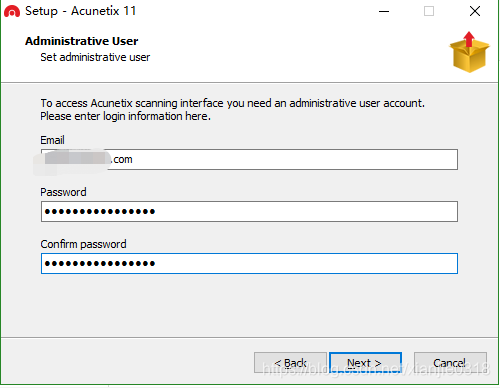Click the 'Setup - Acunetix 11' title text
This screenshot has height=388, width=500.
point(81,11)
